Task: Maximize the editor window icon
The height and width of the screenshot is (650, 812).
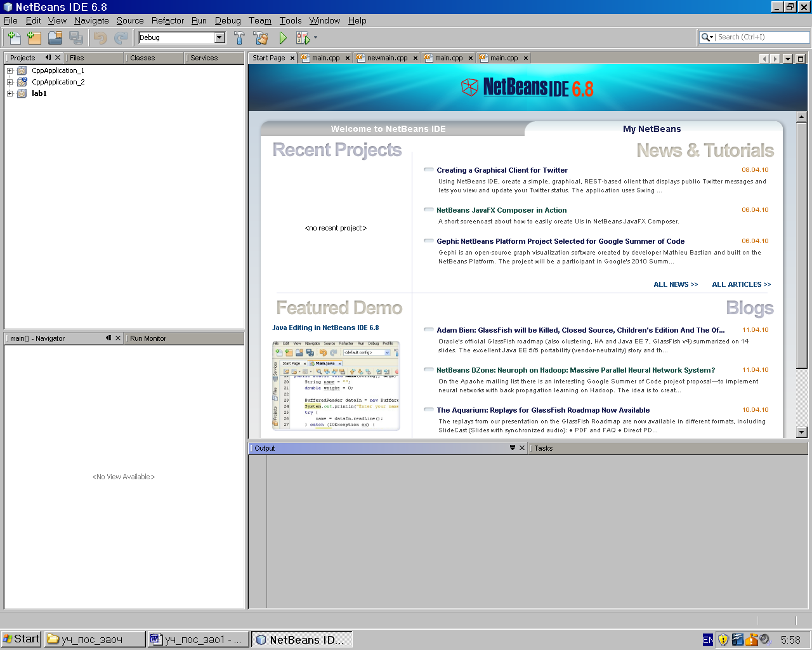Action: coord(801,58)
